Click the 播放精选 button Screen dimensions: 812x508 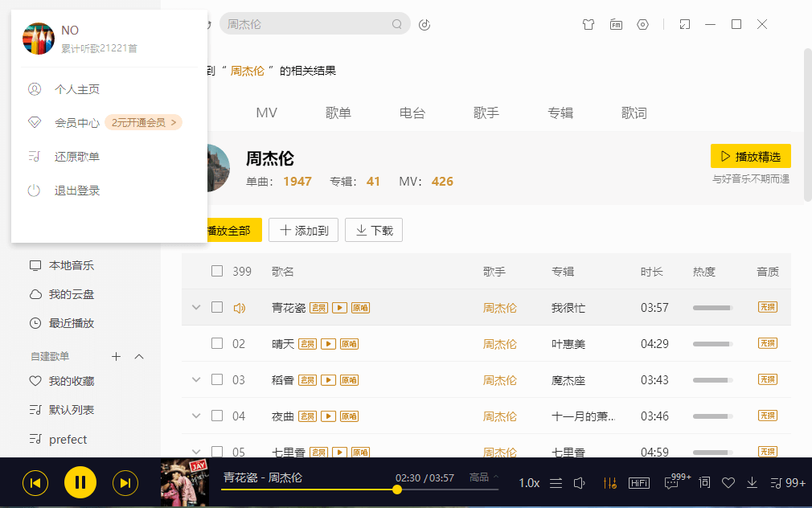[x=749, y=156]
